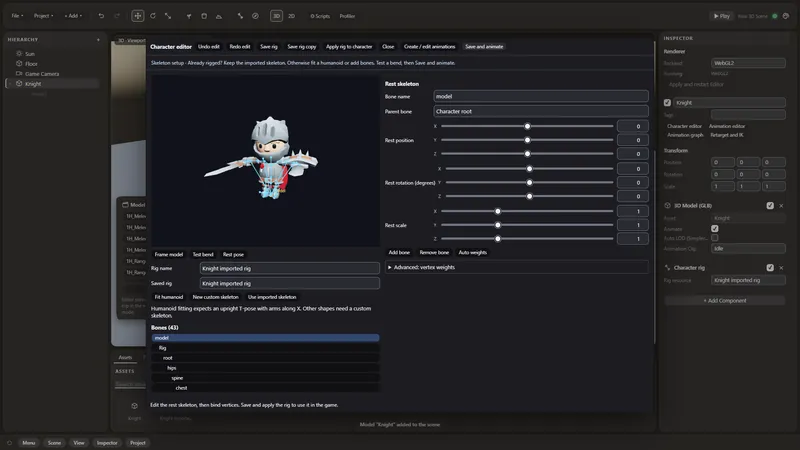800x450 pixels.
Task: Click the bucket tool icon in toolbar
Action: coord(204,16)
